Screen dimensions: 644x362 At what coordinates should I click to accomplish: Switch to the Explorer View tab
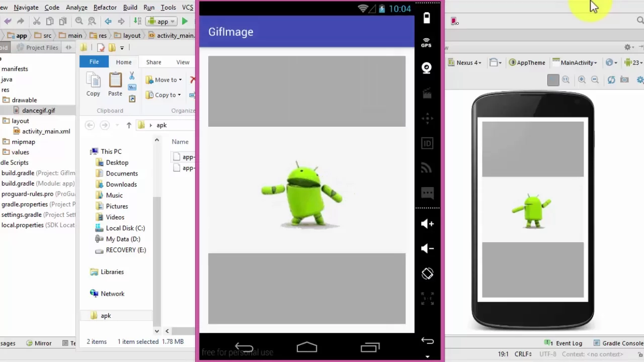click(x=183, y=62)
